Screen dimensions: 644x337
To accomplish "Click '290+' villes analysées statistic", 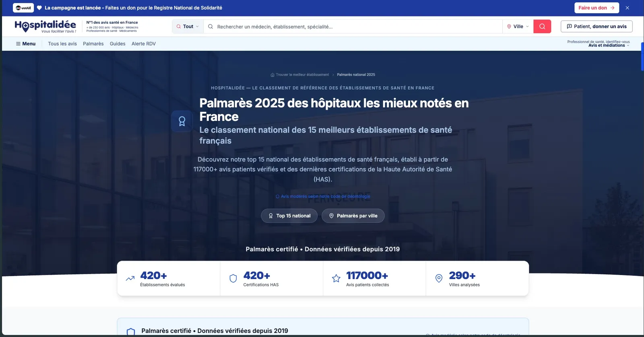I will pos(462,275).
